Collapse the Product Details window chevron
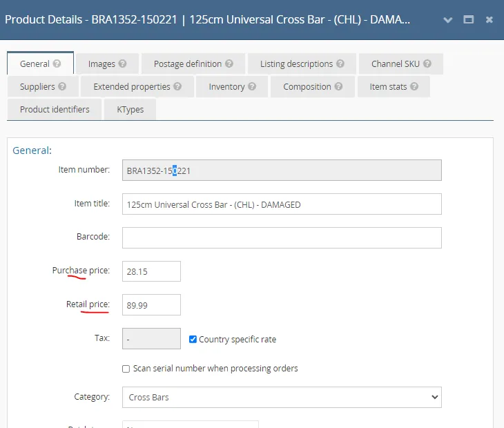The image size is (504, 428). point(448,20)
